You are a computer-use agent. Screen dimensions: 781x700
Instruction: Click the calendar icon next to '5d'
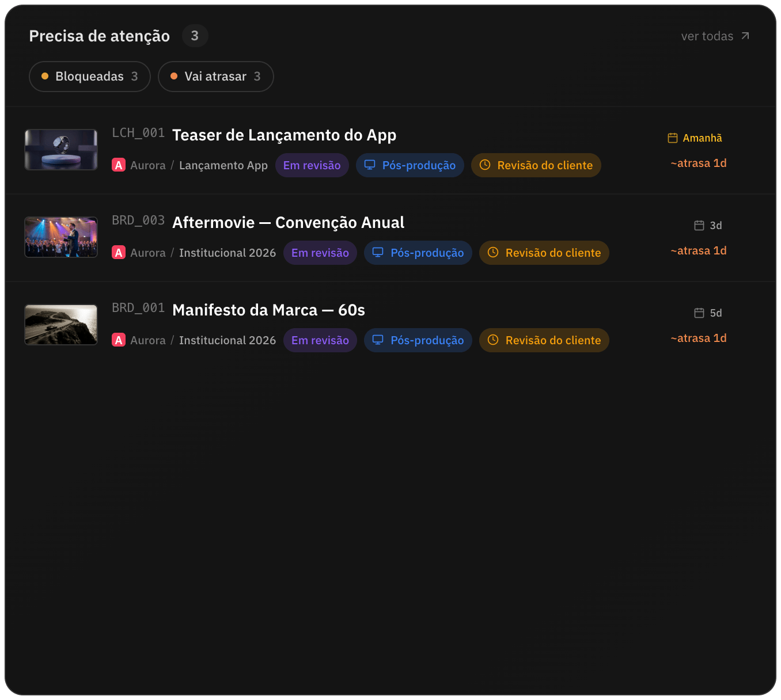[x=699, y=313]
